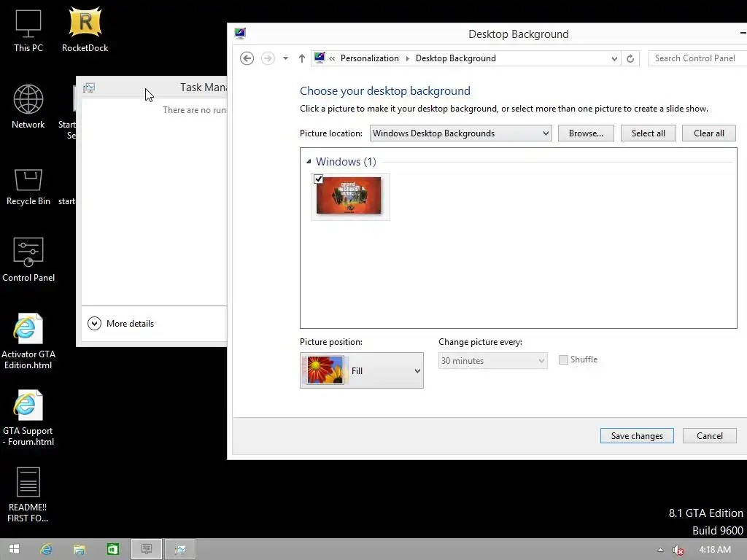The height and width of the screenshot is (560, 747).
Task: Open the Recycle Bin
Action: [x=28, y=187]
